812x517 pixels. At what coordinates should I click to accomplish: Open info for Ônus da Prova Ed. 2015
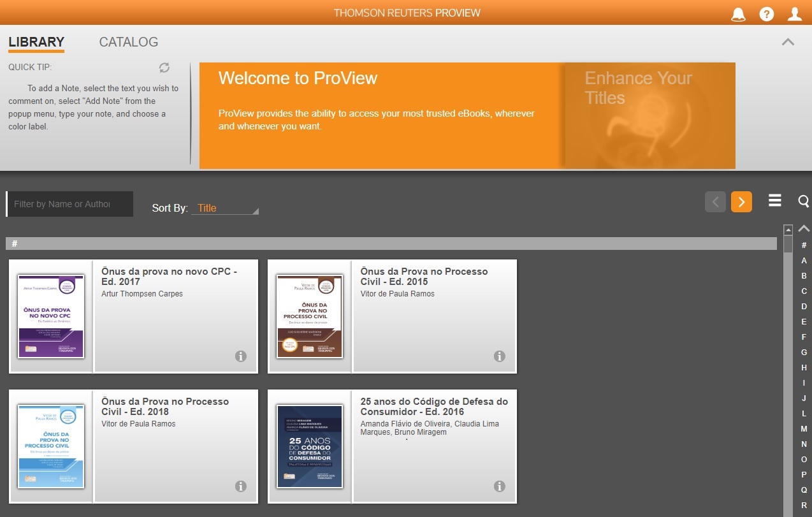pos(500,356)
